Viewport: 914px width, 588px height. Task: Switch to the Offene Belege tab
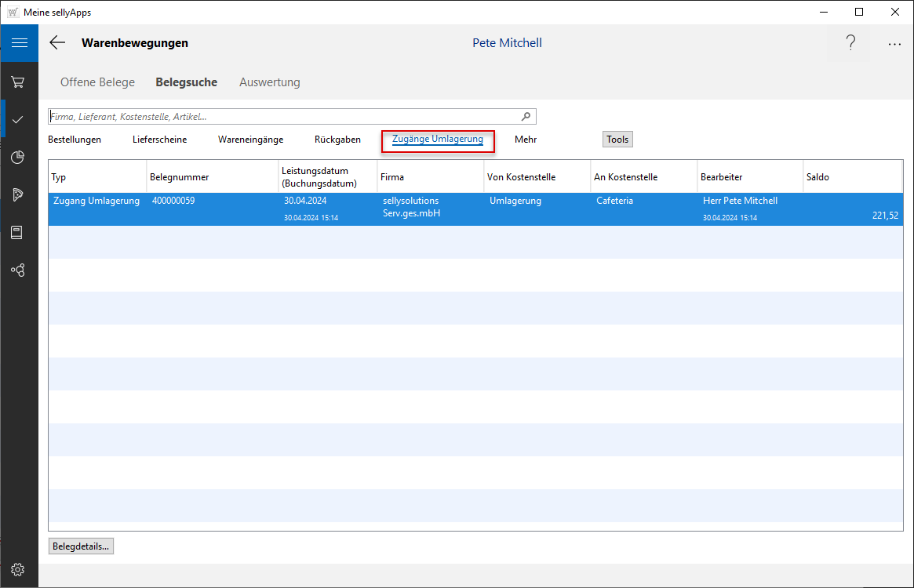[97, 82]
